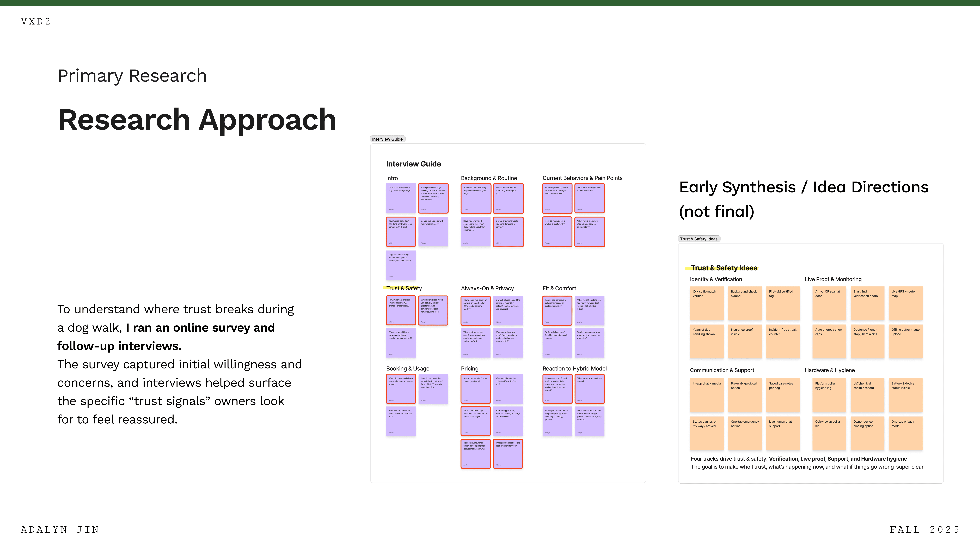
Task: Select the 'Platform collar hygiene log' note
Action: (829, 395)
